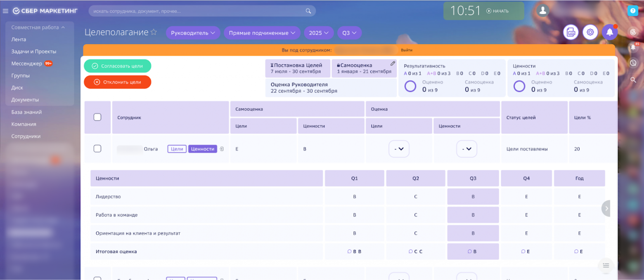Open the Руководитель dropdown

[x=193, y=33]
